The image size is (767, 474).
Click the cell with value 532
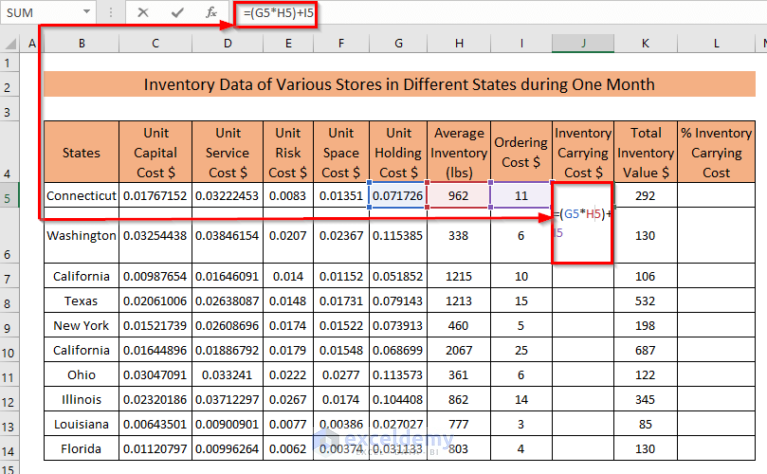pos(646,300)
